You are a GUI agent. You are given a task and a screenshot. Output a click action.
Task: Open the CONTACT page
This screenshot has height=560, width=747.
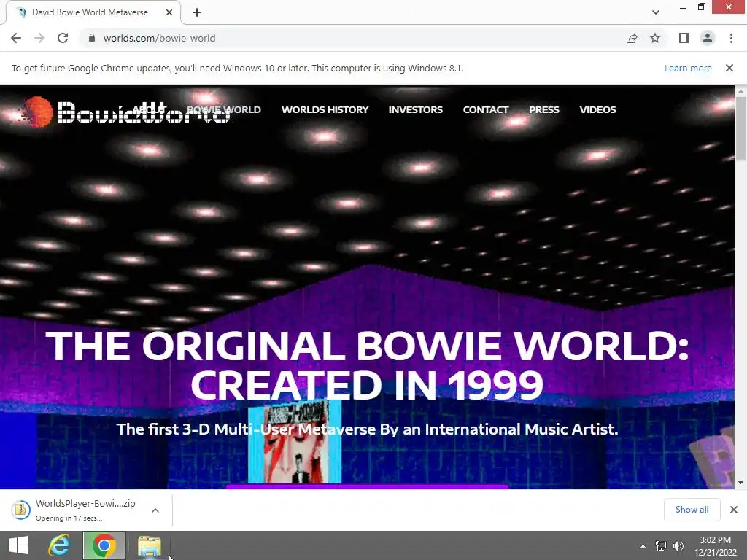485,109
